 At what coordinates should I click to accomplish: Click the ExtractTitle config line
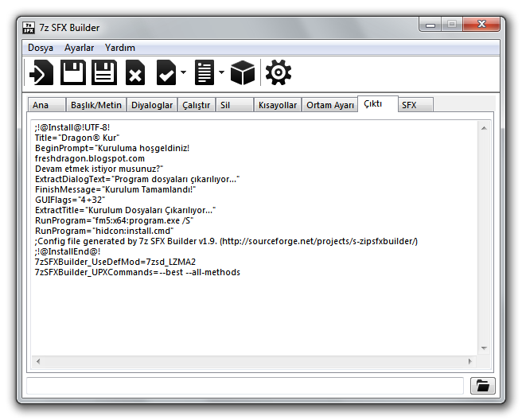click(x=125, y=210)
